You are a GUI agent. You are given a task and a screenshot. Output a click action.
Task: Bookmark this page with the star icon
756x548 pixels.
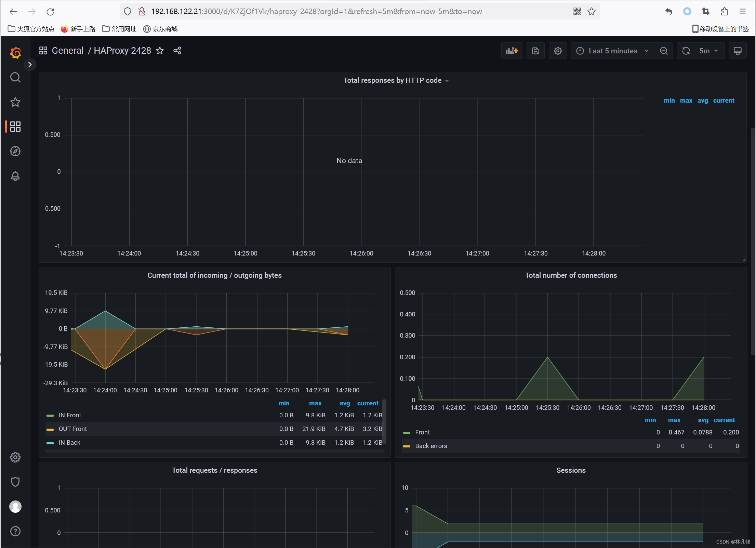point(592,12)
